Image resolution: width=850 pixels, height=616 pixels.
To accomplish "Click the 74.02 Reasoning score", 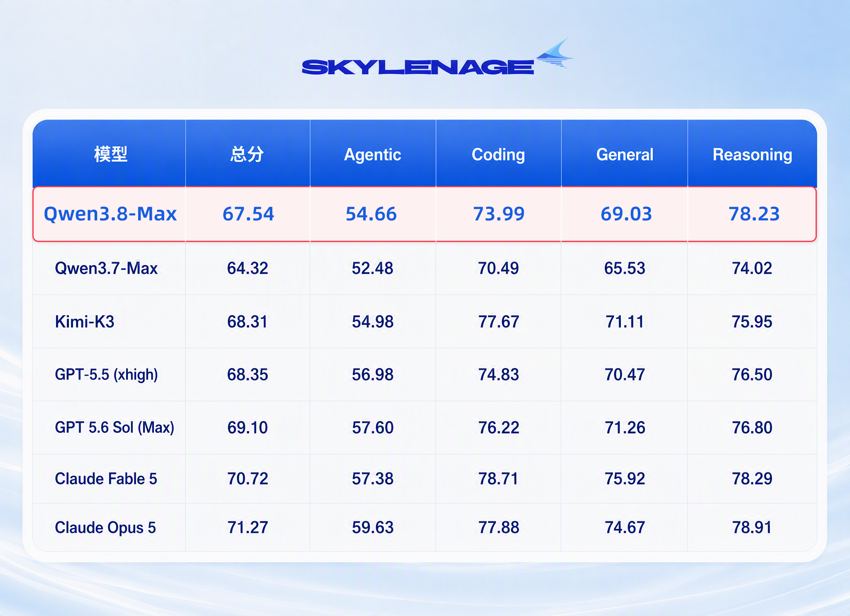I will point(752,269).
